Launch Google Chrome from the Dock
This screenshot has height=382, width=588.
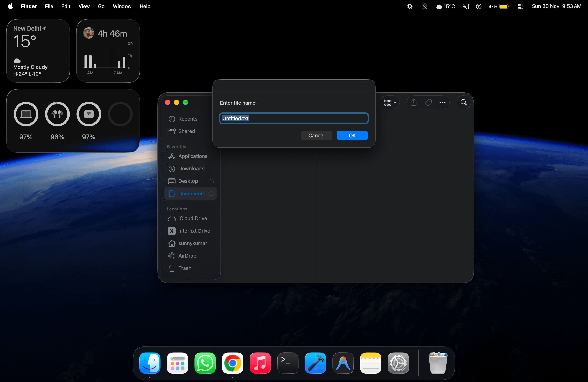point(233,363)
